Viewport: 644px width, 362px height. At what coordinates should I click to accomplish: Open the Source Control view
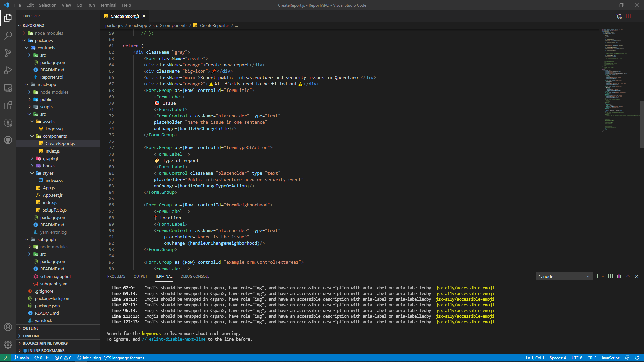click(x=8, y=53)
